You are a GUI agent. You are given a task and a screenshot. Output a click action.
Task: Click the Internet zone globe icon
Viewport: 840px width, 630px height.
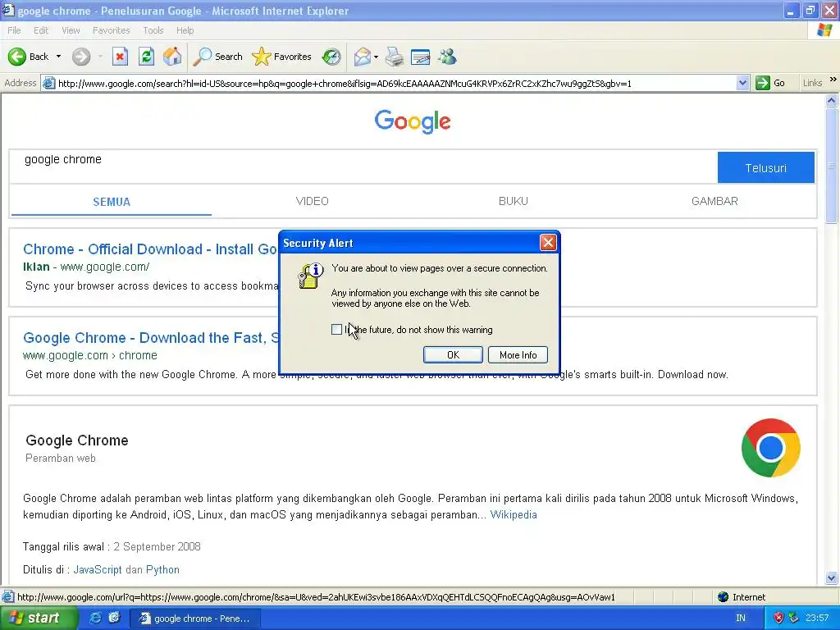724,597
